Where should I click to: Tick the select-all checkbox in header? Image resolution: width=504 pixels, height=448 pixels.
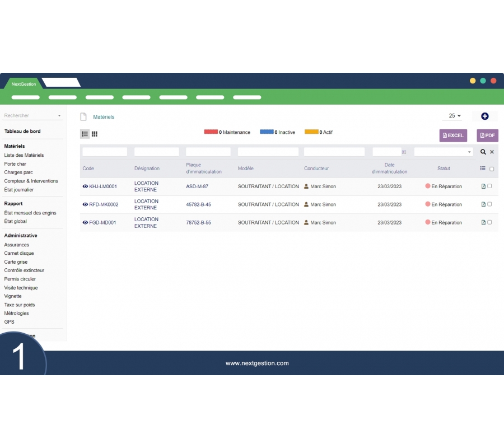pyautogui.click(x=492, y=169)
